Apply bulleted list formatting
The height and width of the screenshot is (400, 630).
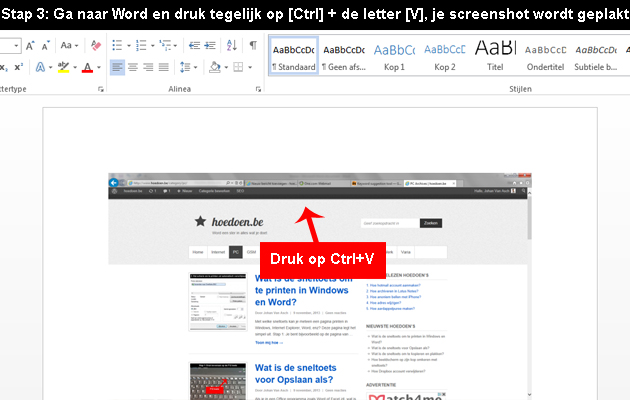(117, 45)
